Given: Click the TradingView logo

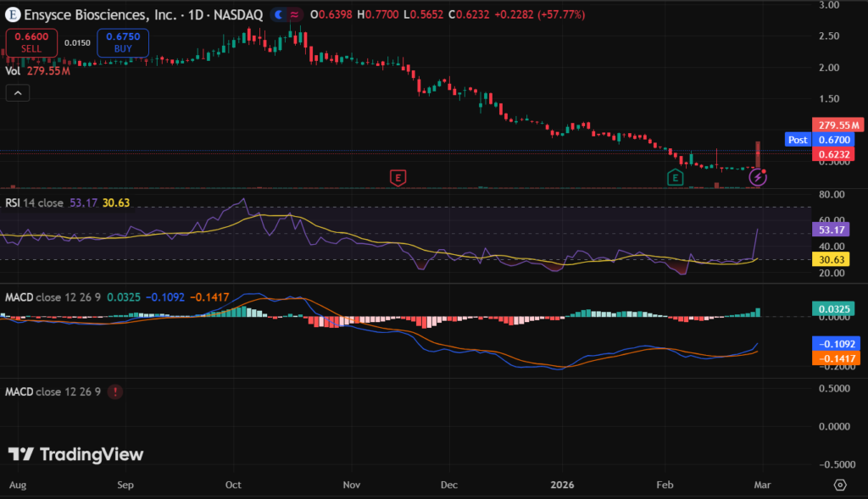Looking at the screenshot, I should pyautogui.click(x=76, y=455).
